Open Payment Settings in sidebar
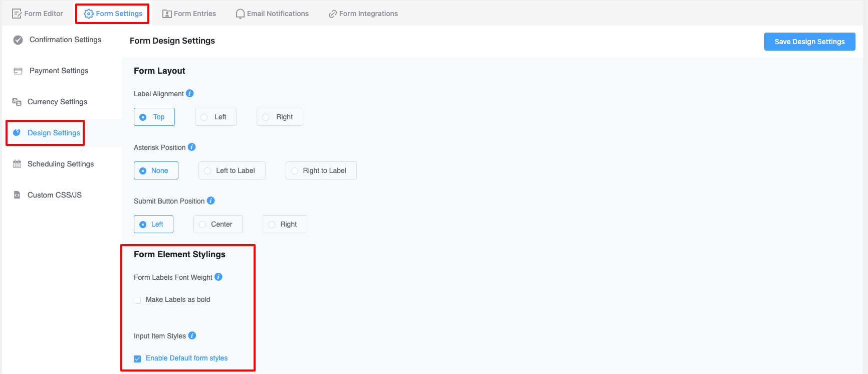The height and width of the screenshot is (374, 868). coord(62,71)
